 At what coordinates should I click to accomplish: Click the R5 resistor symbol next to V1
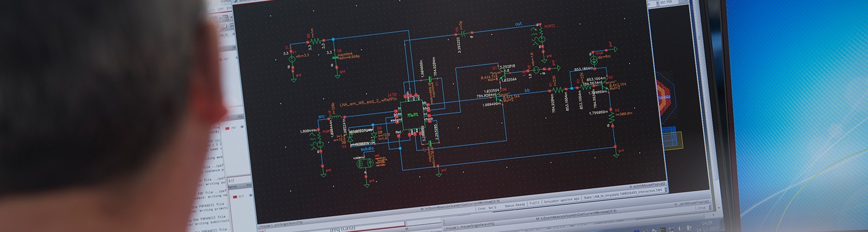315,41
